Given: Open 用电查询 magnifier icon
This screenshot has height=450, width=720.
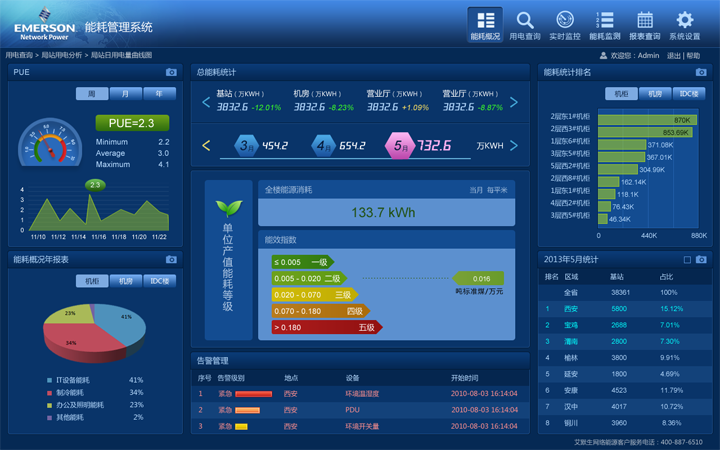Looking at the screenshot, I should point(525,21).
